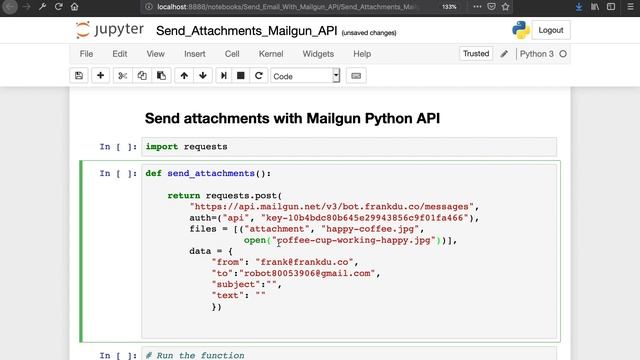The width and height of the screenshot is (640, 360).
Task: Open page actions three-dots menu
Action: click(477, 7)
